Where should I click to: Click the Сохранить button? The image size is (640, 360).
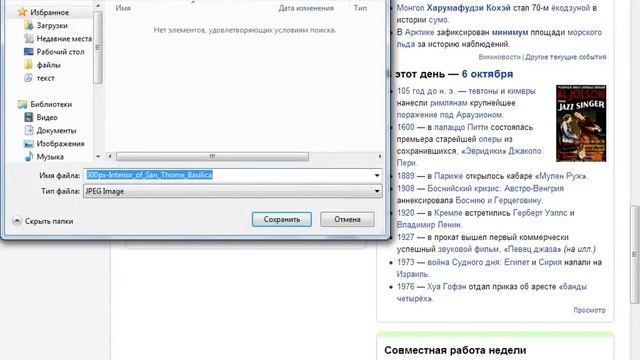click(282, 219)
